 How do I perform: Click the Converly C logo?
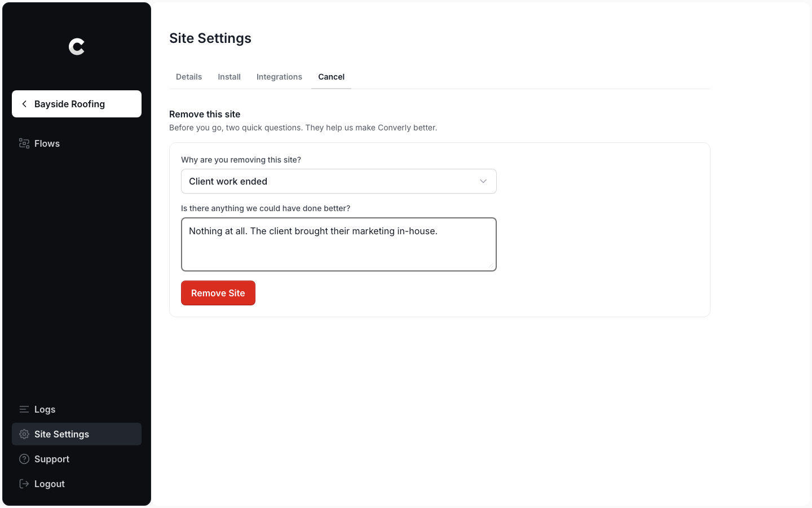tap(77, 47)
